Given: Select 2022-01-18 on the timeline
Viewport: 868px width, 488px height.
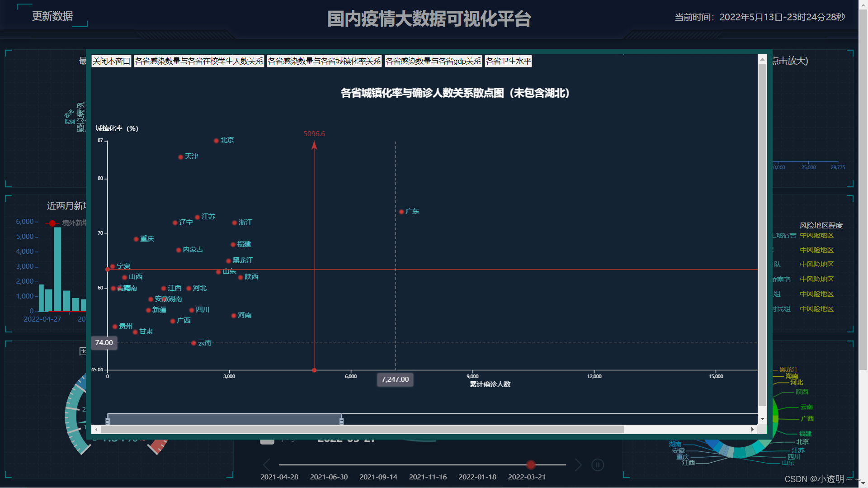Looking at the screenshot, I should (477, 477).
